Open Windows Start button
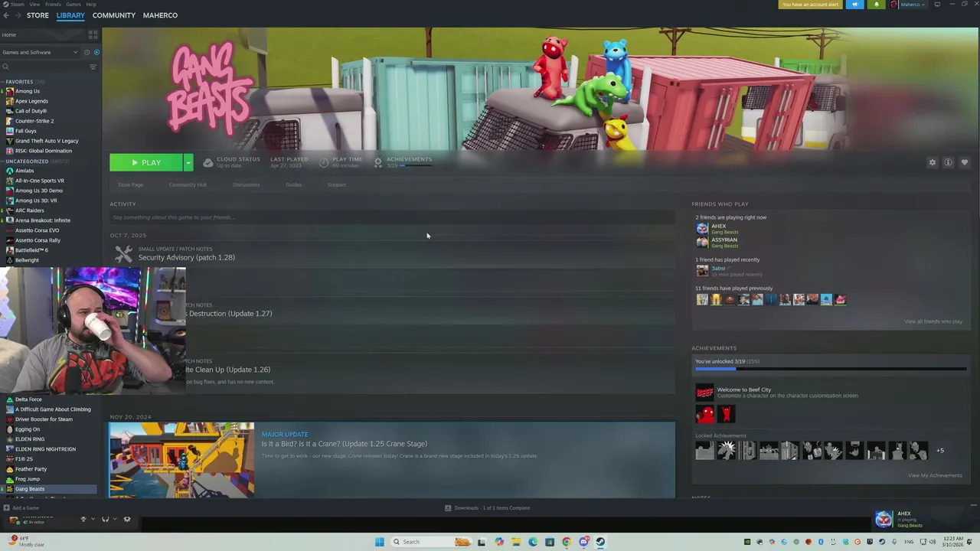 [379, 542]
